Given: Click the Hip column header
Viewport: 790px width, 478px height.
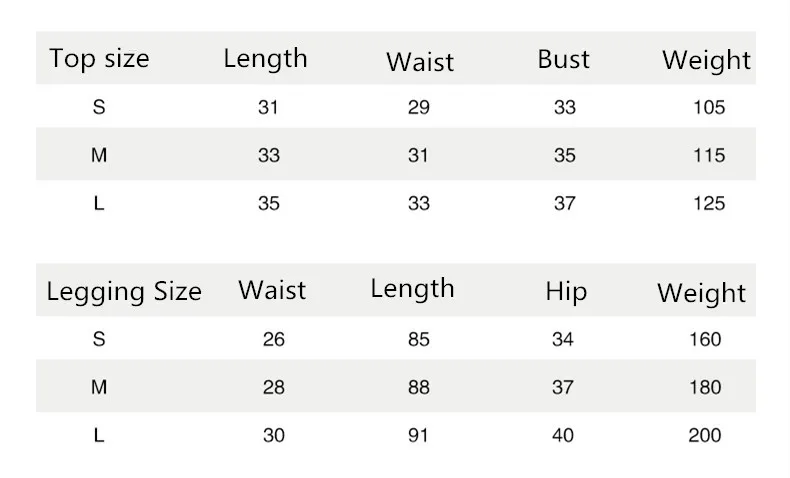Looking at the screenshot, I should click(566, 292).
